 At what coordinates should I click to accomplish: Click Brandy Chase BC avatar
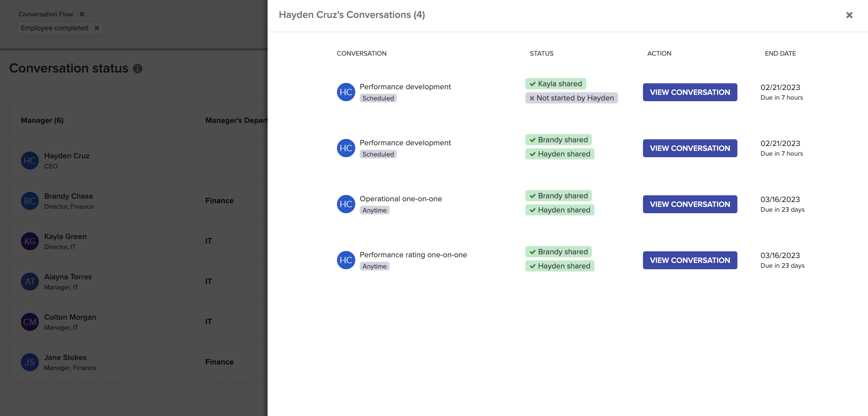[x=30, y=201]
